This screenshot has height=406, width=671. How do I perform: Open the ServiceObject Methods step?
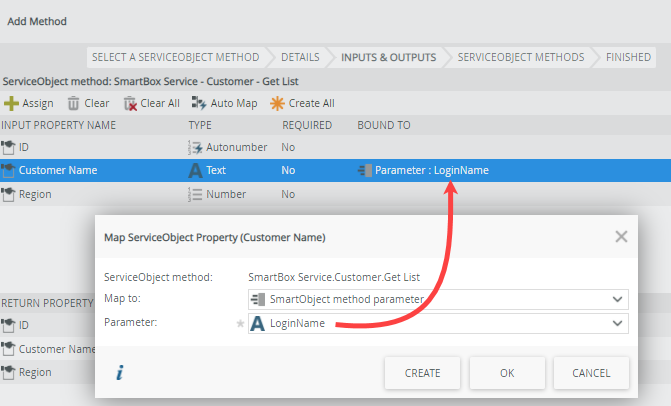click(x=520, y=57)
